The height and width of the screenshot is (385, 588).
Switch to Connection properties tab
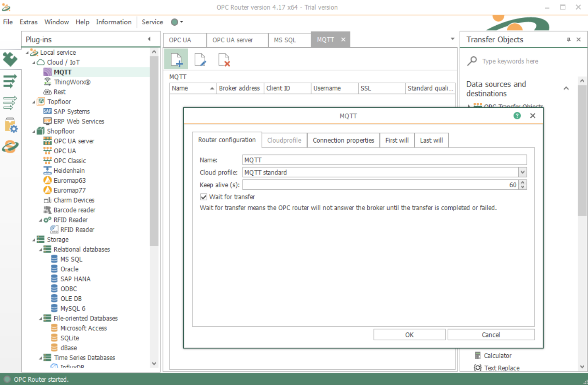tap(343, 140)
